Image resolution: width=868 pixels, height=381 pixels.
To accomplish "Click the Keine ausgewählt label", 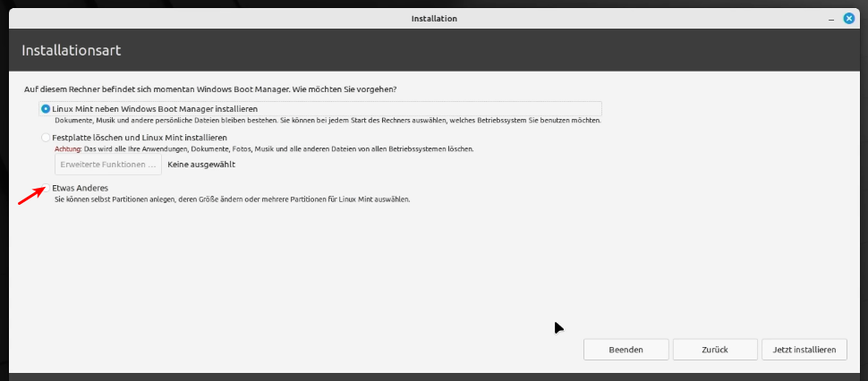I will tap(201, 165).
